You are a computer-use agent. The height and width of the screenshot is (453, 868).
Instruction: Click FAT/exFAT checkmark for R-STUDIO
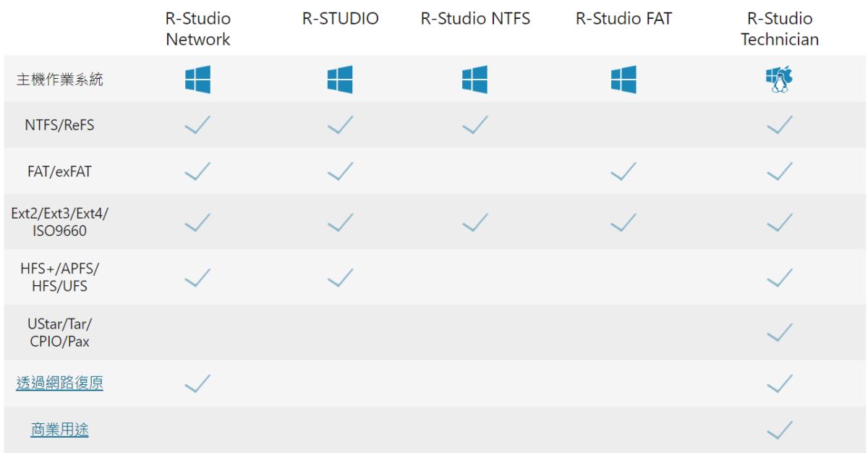[x=340, y=172]
